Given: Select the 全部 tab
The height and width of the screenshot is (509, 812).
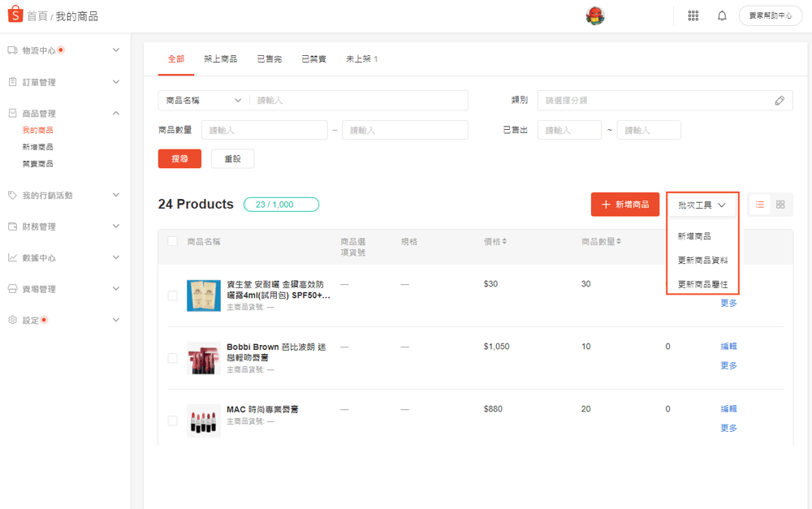Looking at the screenshot, I should [176, 59].
